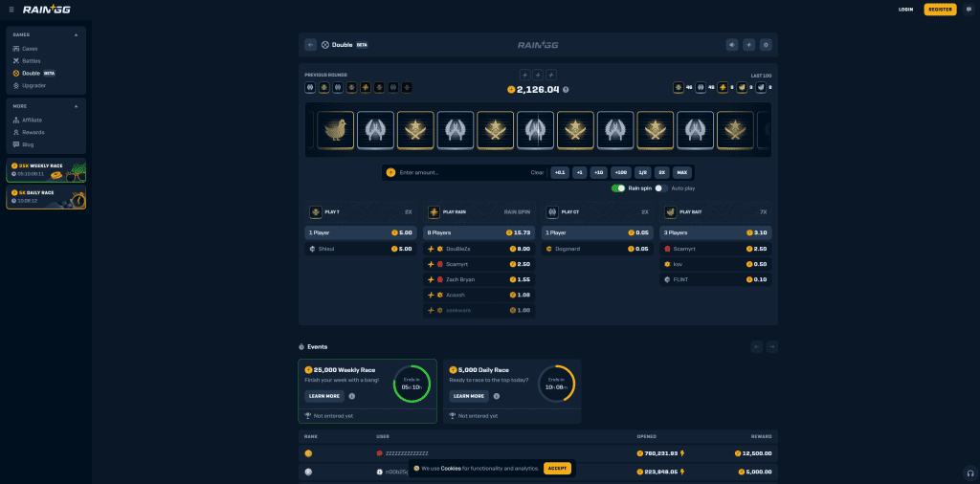Open Upgrader in the sidebar
Image resolution: width=980 pixels, height=484 pixels.
pyautogui.click(x=33, y=85)
